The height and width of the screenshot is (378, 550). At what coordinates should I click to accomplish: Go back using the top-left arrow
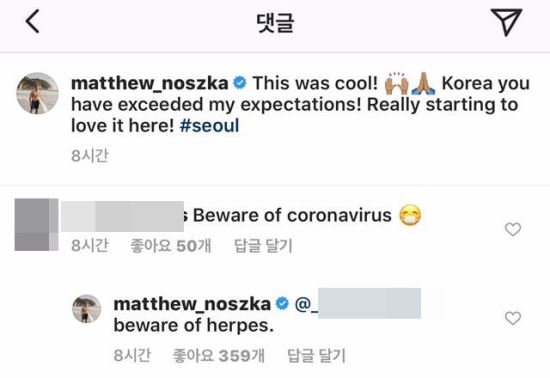point(32,21)
